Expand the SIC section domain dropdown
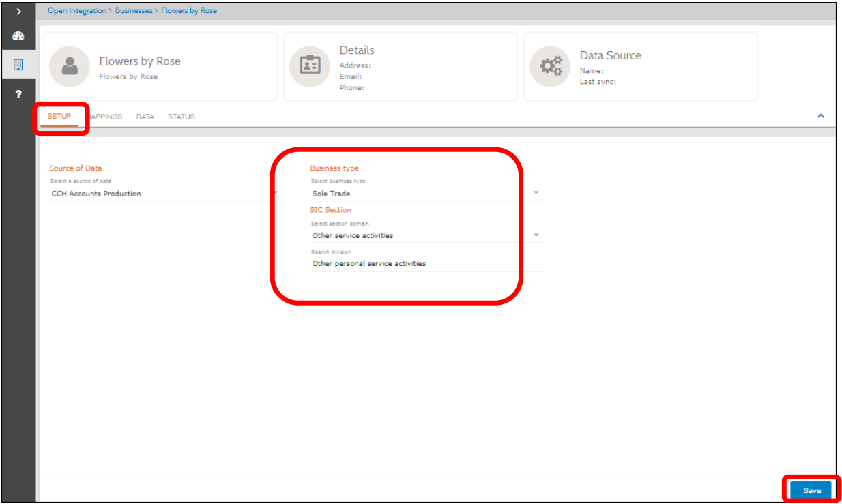842x504 pixels. tap(426, 235)
